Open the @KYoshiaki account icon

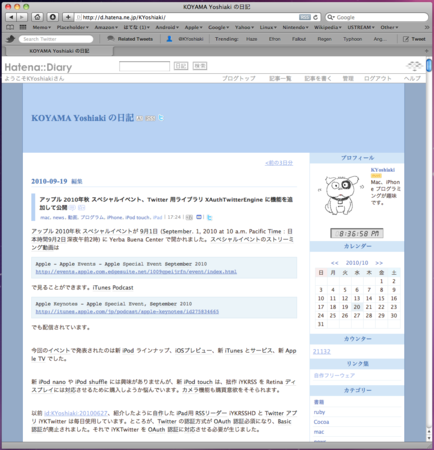tap(169, 39)
